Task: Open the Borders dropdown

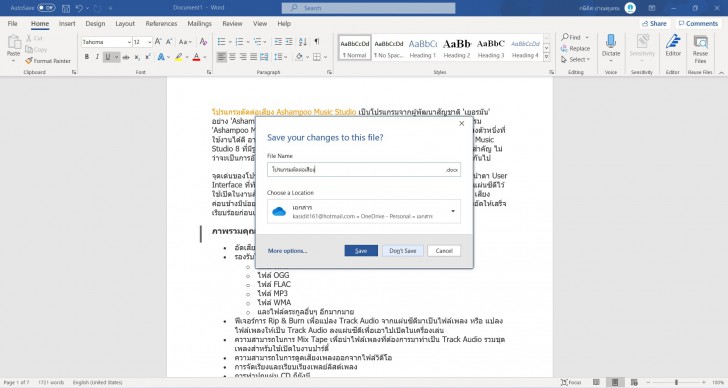Action: click(x=325, y=57)
